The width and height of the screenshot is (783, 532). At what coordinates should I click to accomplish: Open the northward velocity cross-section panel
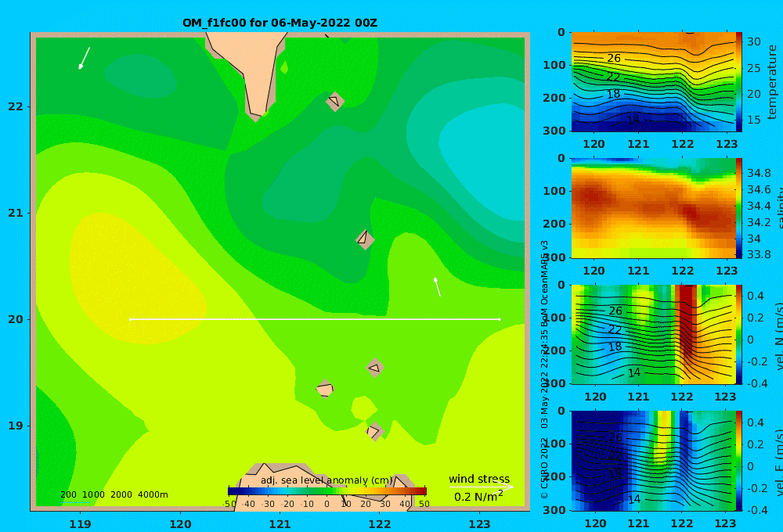653,334
